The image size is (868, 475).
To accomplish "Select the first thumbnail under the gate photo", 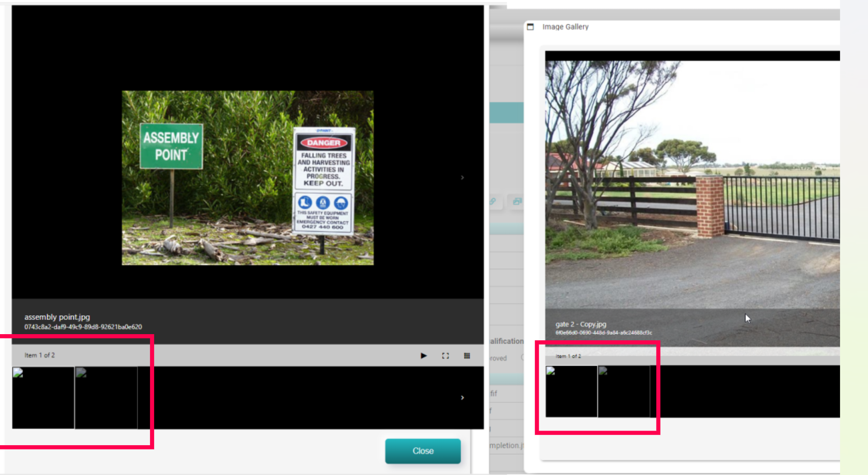I will [571, 391].
